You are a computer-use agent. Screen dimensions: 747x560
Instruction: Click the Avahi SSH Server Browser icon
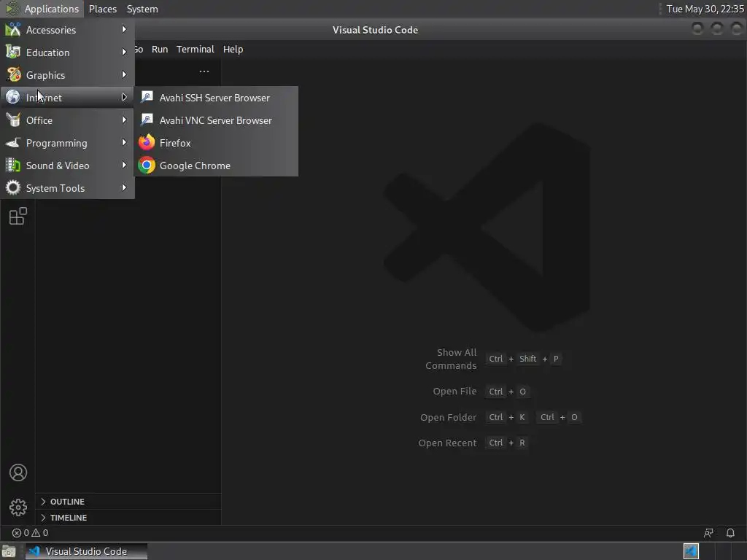(x=147, y=98)
